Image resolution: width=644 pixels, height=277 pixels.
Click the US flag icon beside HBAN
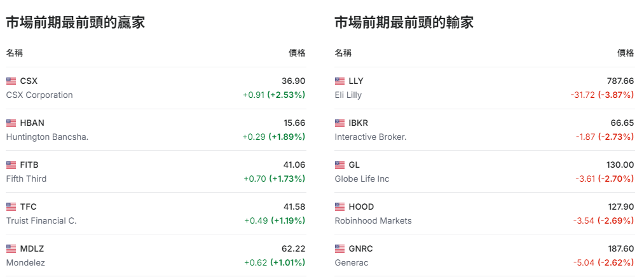click(x=11, y=123)
